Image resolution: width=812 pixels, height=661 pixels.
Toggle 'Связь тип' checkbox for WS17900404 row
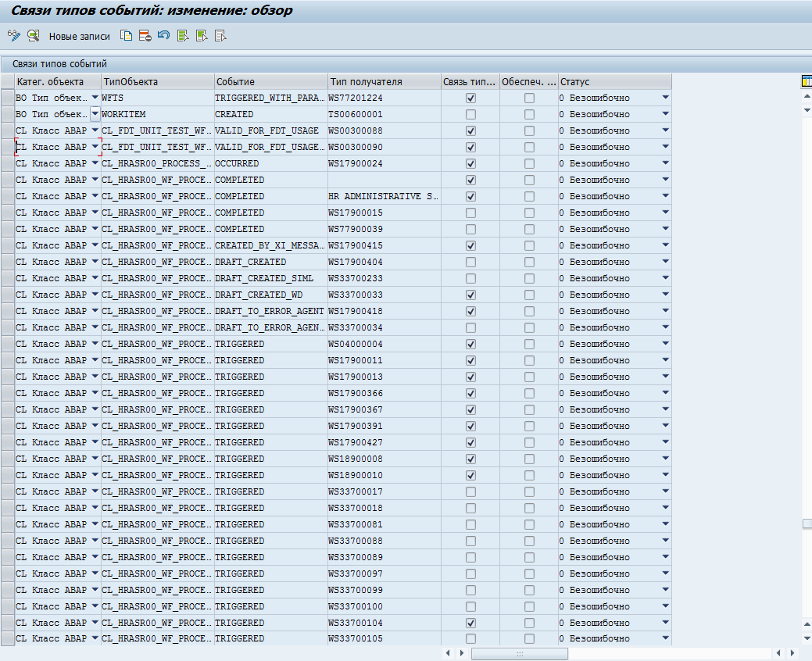click(470, 262)
